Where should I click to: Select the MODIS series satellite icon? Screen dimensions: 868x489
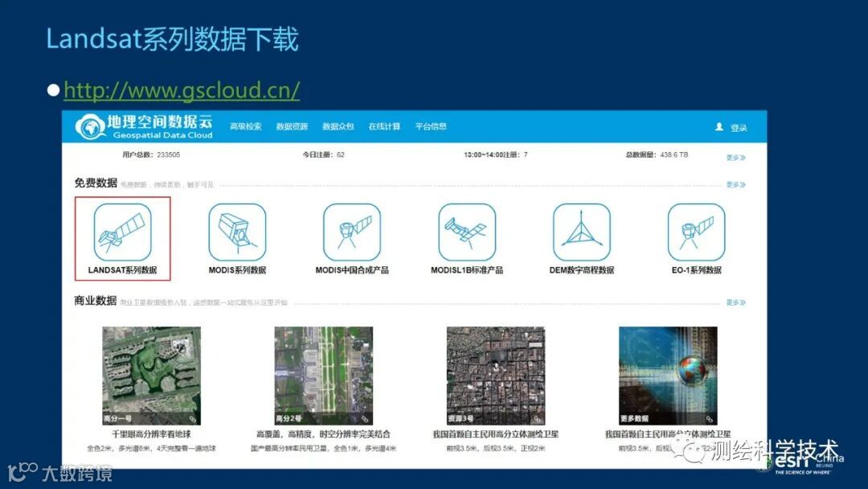pyautogui.click(x=237, y=232)
